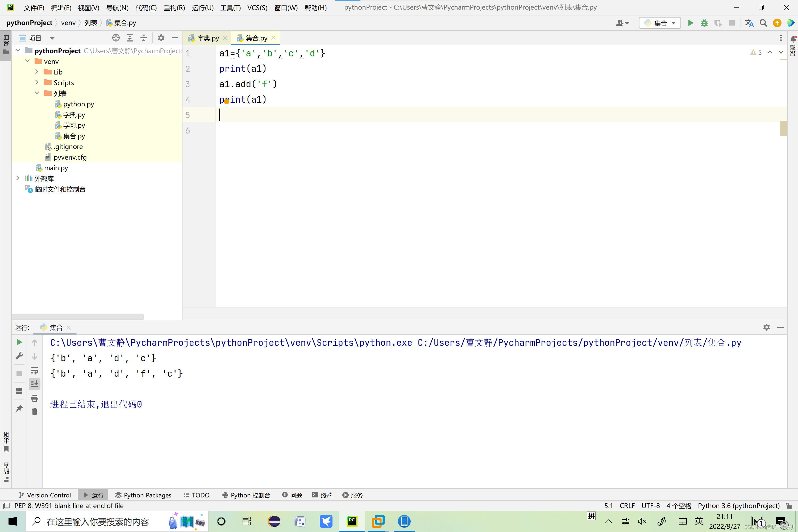798x532 pixels.
Task: Collapse the venv folder
Action: click(28, 61)
